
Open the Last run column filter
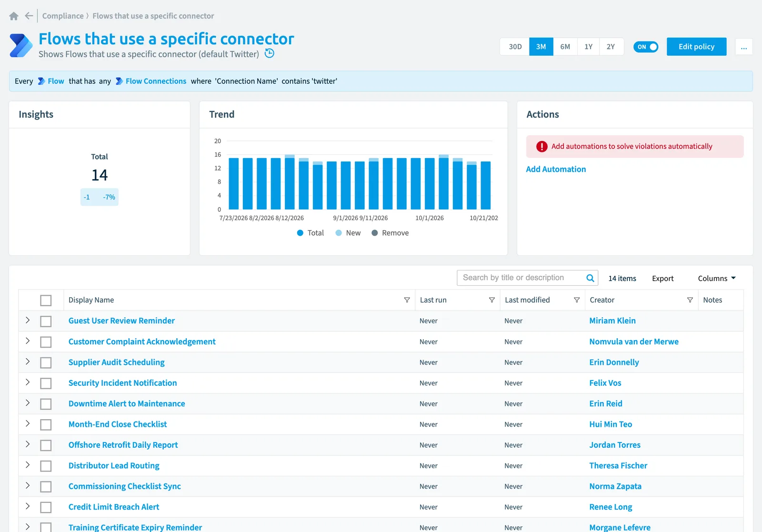[491, 300]
